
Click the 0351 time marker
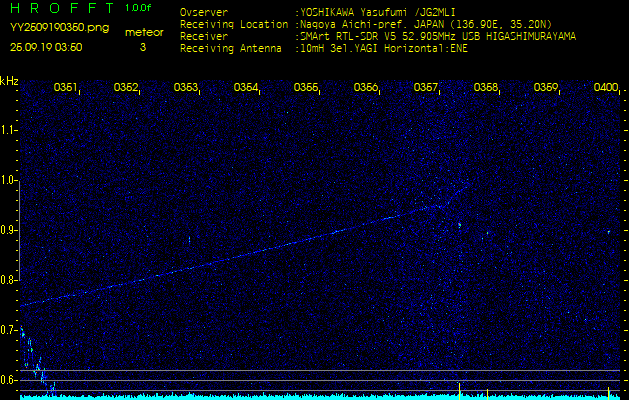(x=66, y=88)
